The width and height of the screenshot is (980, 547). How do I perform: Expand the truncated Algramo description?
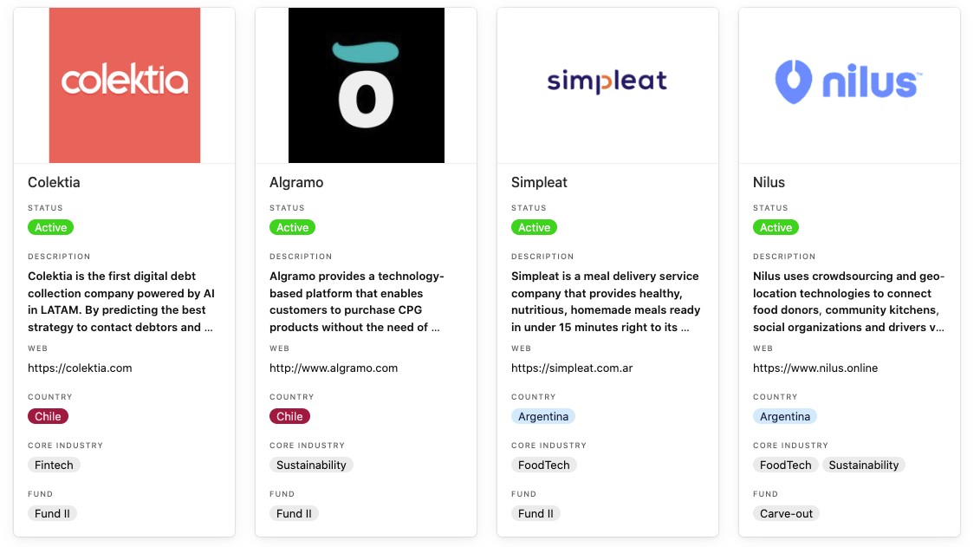point(357,302)
